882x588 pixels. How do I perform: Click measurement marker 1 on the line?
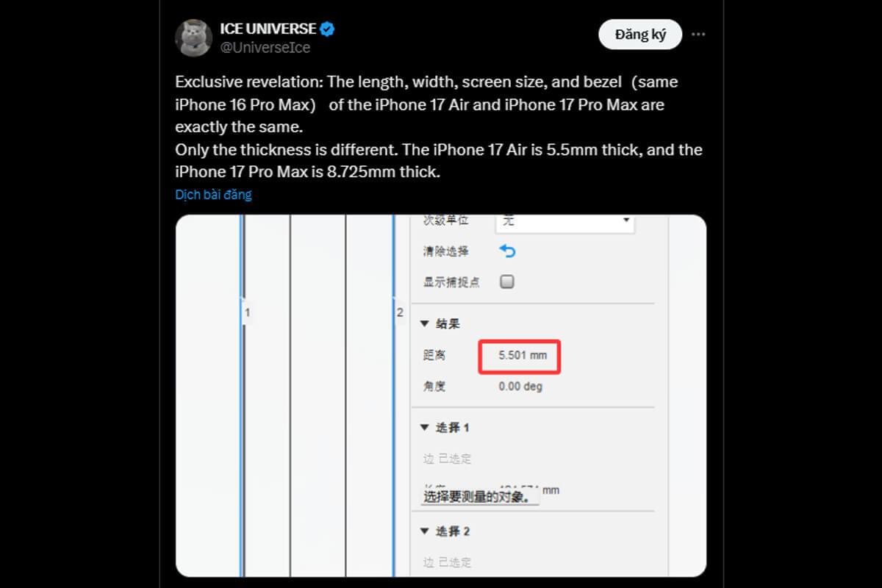click(x=247, y=313)
